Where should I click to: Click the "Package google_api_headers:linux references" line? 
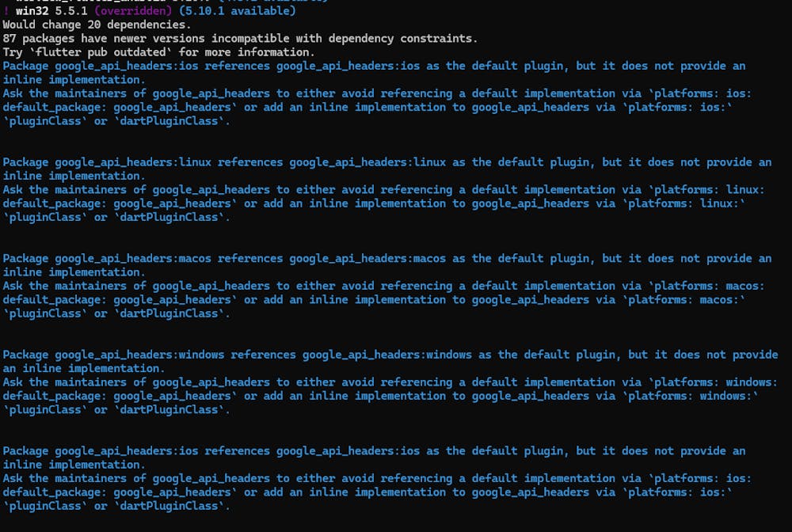click(387, 162)
